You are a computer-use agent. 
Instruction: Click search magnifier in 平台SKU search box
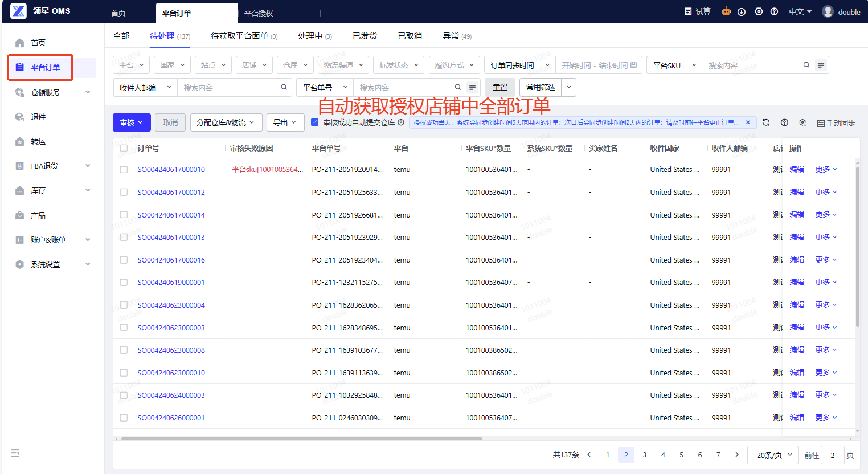point(806,65)
